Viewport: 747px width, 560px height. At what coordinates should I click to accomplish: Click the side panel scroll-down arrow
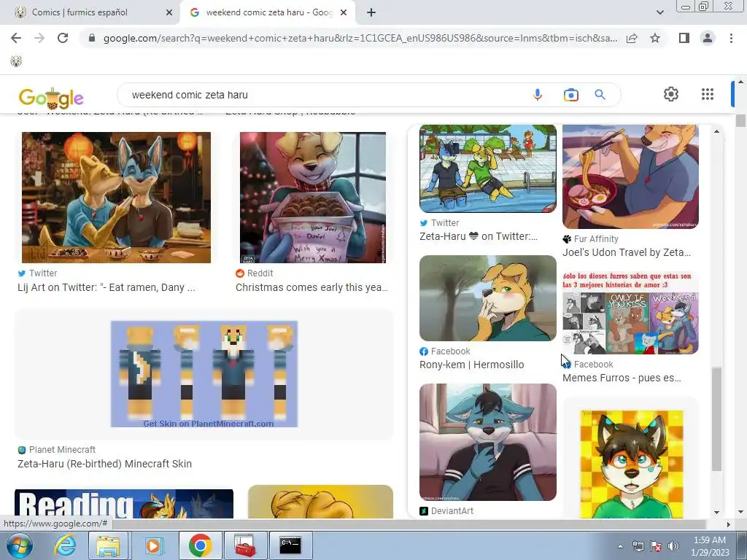717,513
